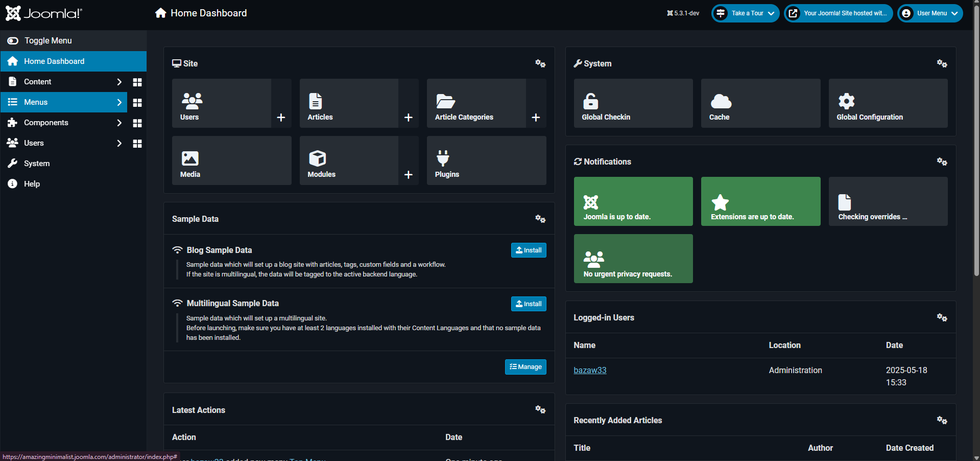
Task: Open Content dashboard grid icon in sidebar
Action: click(x=137, y=82)
